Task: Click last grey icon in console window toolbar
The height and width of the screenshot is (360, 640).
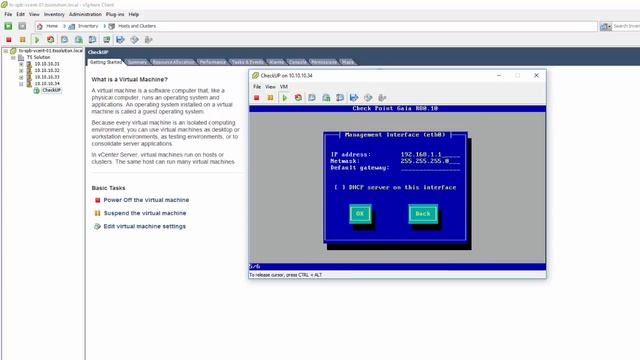Action: [382, 98]
